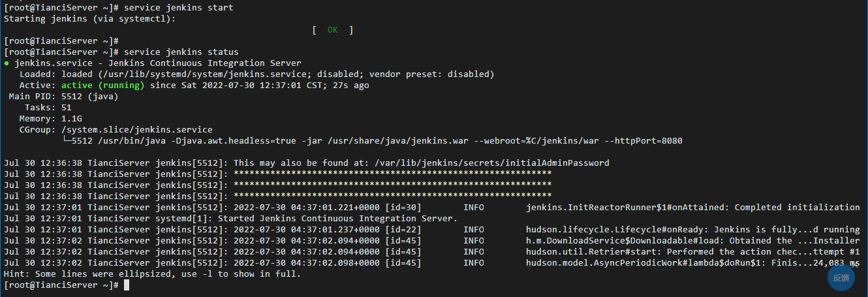868x297 pixels.
Task: Click the Tasks 51 line
Action: click(48, 108)
